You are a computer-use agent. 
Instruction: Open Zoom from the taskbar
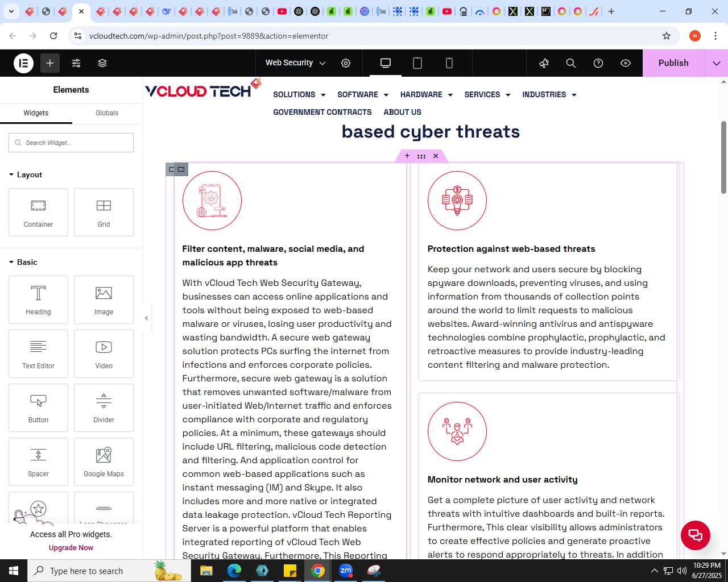click(x=346, y=571)
